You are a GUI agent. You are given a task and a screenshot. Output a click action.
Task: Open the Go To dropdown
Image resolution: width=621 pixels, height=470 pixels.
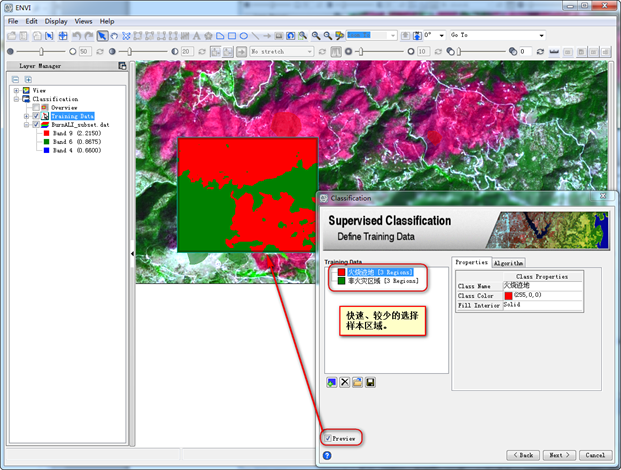pyautogui.click(x=541, y=35)
